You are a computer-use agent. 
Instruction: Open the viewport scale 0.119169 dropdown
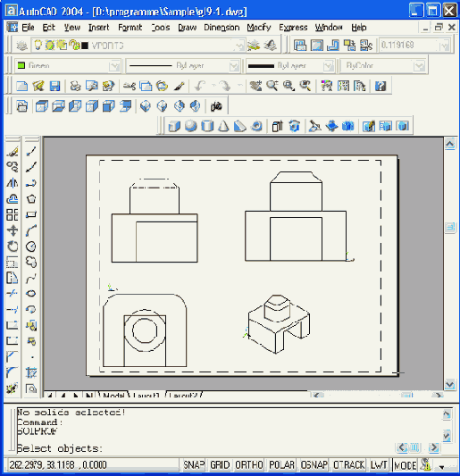[x=444, y=46]
